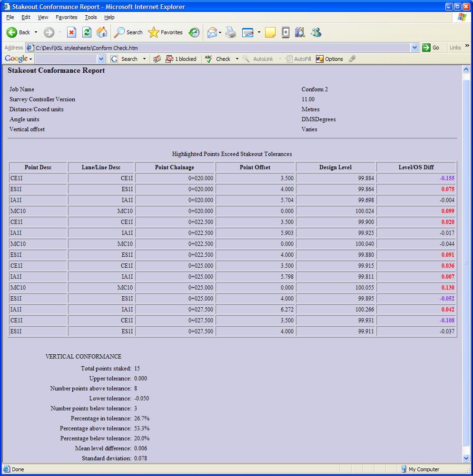Open the Favorites panel
Viewport: 473px width, 476px height.
point(165,32)
